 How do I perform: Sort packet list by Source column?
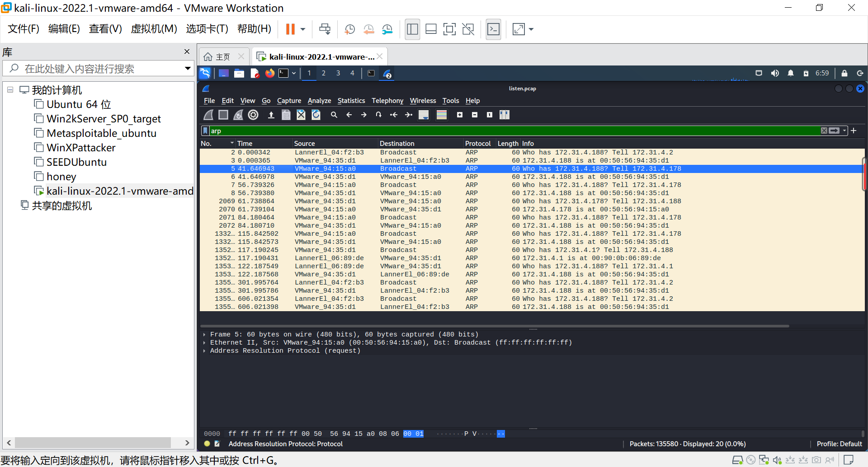tap(335, 144)
